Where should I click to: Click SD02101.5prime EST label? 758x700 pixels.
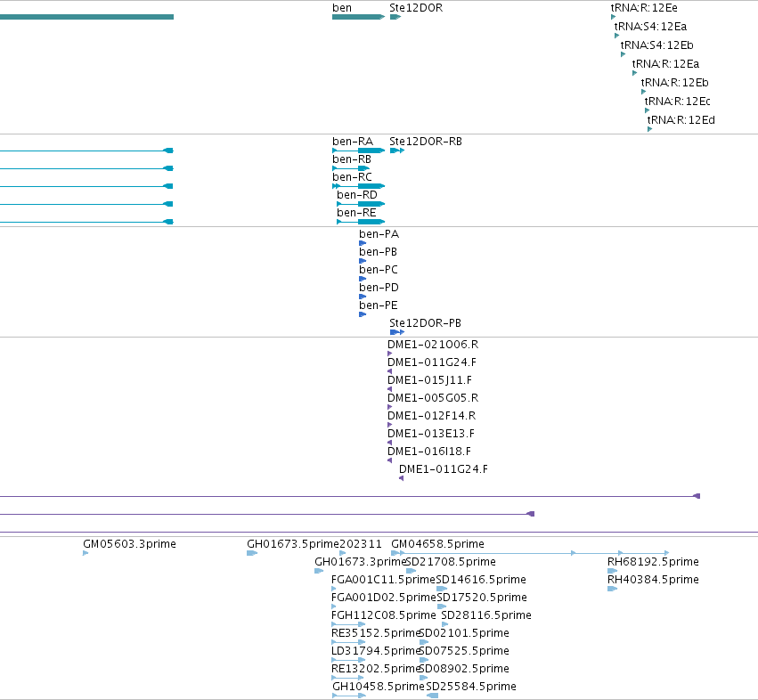[x=465, y=633]
